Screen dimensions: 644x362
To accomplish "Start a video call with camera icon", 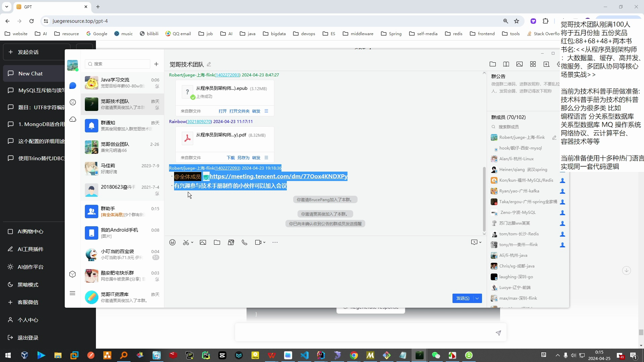I will point(258,242).
